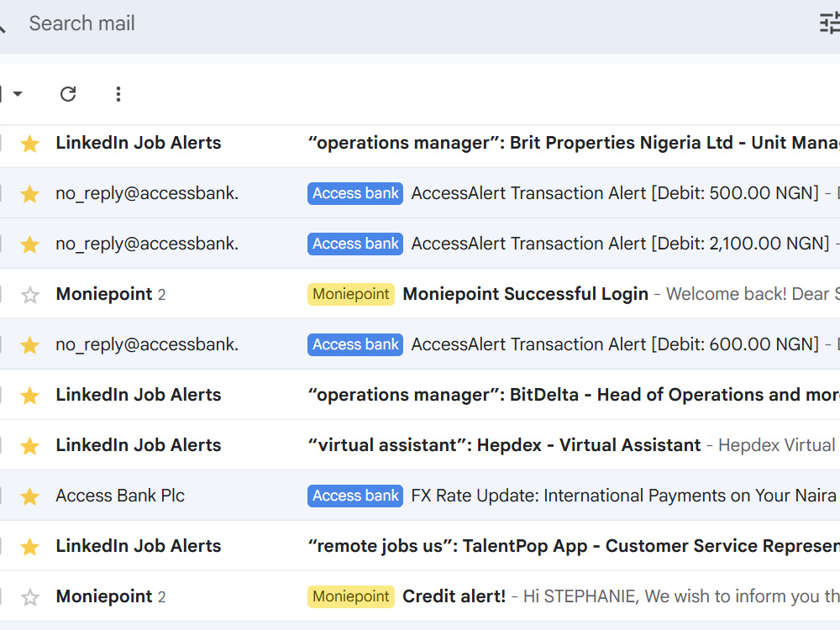Click the Moniepoint label on Successful Login email
The image size is (840, 630).
(351, 294)
